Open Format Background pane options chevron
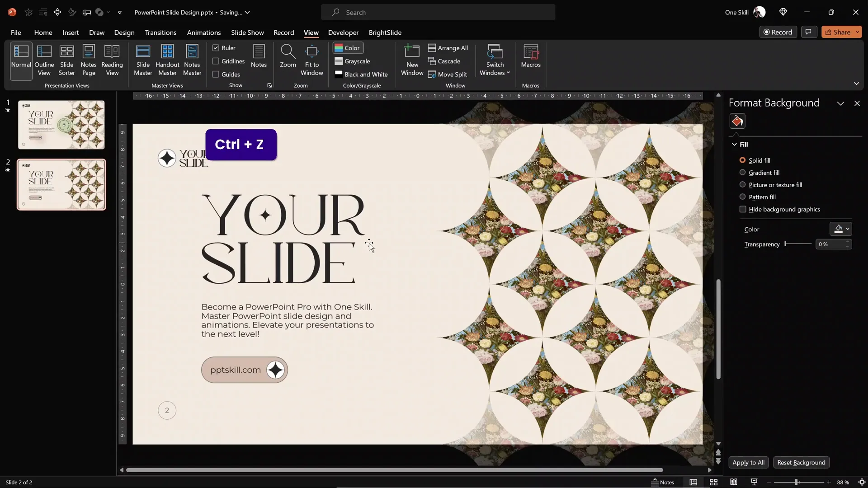The width and height of the screenshot is (868, 488). 840,103
